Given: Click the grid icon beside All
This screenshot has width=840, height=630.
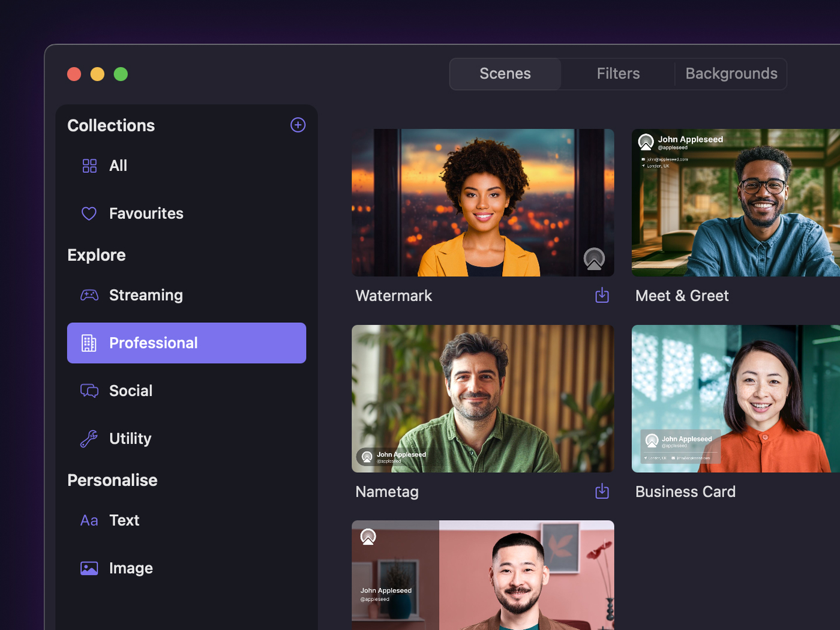Looking at the screenshot, I should (x=89, y=166).
